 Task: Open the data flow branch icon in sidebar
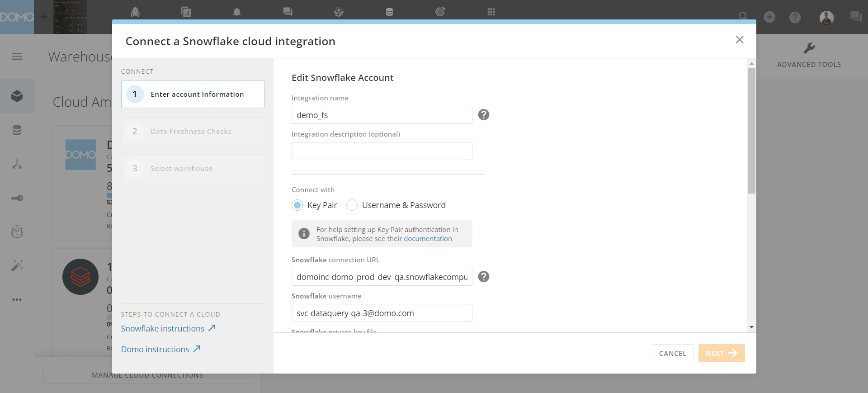pos(17,164)
